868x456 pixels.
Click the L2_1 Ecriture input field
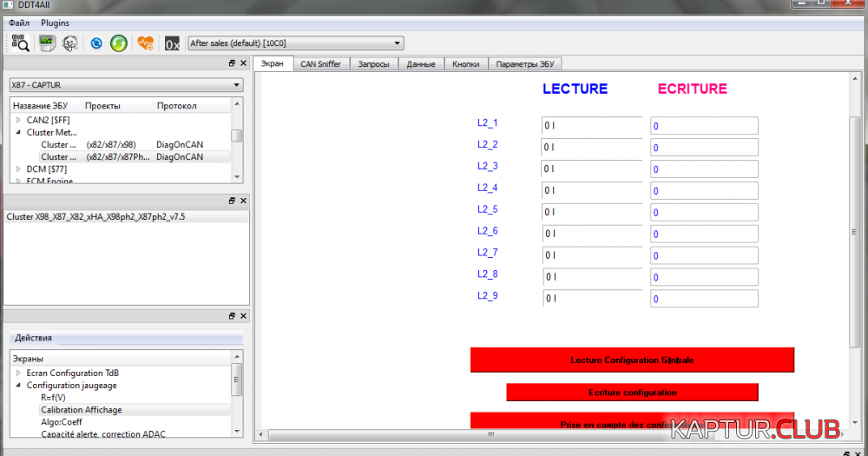pyautogui.click(x=704, y=126)
